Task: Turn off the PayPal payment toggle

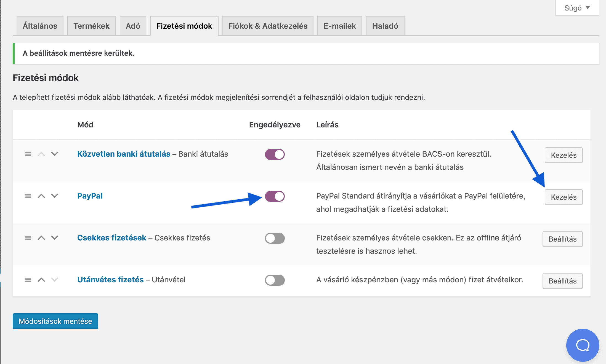Action: coord(275,196)
